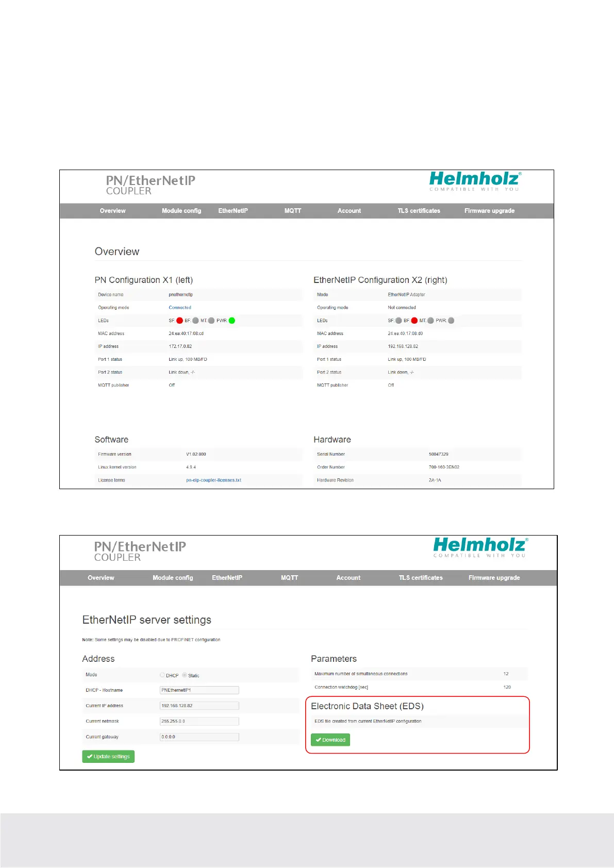Open Module config from the server settings page

pyautogui.click(x=173, y=578)
